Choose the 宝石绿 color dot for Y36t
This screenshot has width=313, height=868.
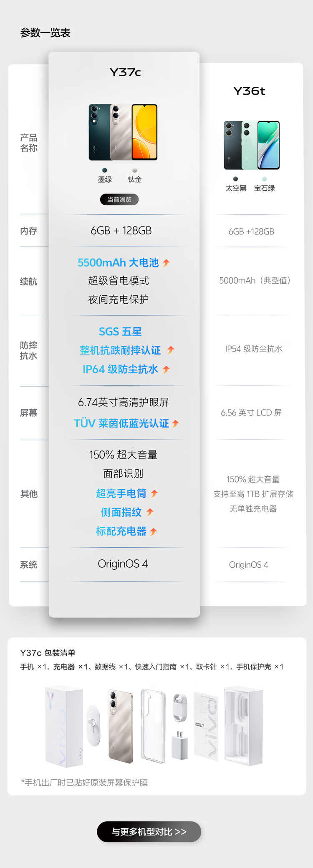(264, 179)
